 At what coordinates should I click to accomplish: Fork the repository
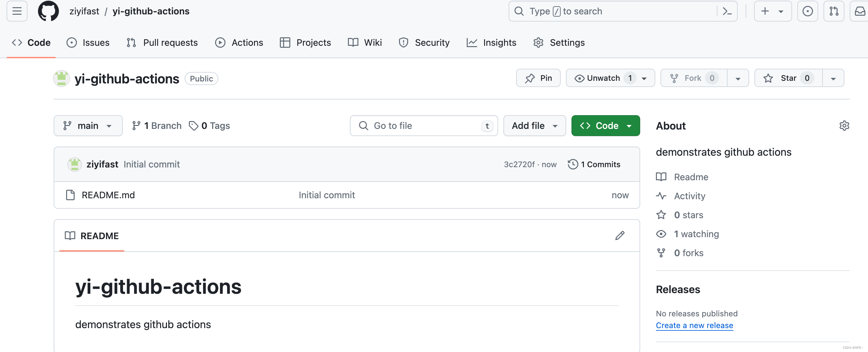(694, 78)
